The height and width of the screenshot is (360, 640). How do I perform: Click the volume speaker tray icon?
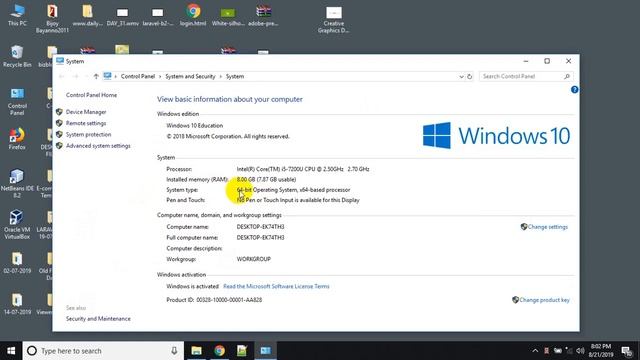point(580,351)
